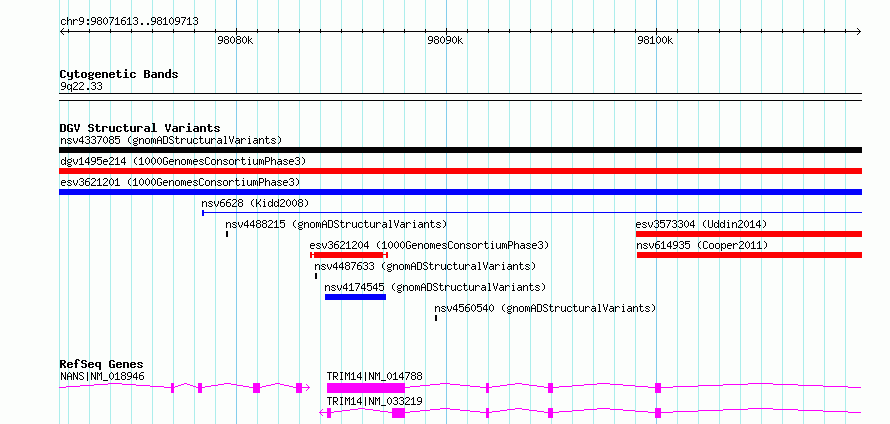Open the TRIM14|NM_033219 transcript label

375,401
